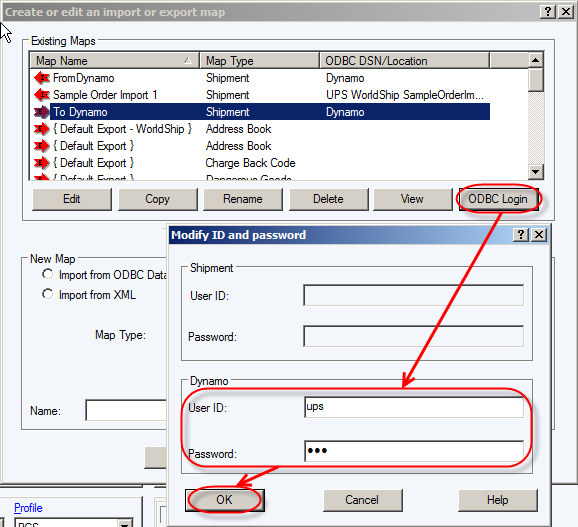The image size is (578, 527).
Task: Click the help question mark of main dialog
Action: point(548,12)
